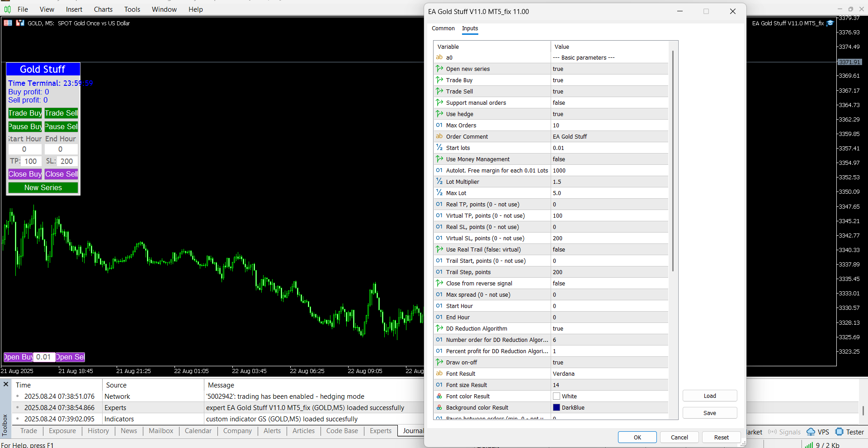The width and height of the screenshot is (868, 448).
Task: Toggle Trade Buy on Gold Stuff panel
Action: coord(25,113)
